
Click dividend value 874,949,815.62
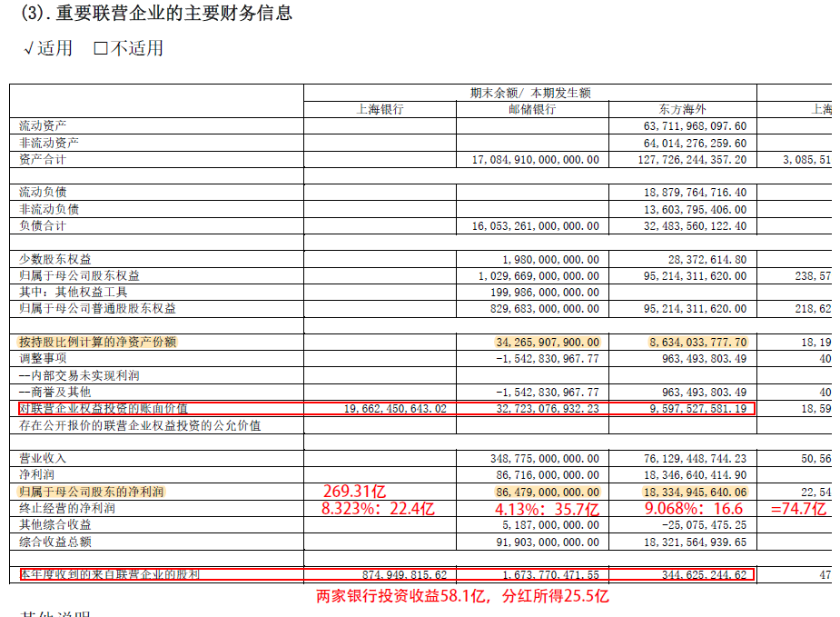tap(404, 575)
